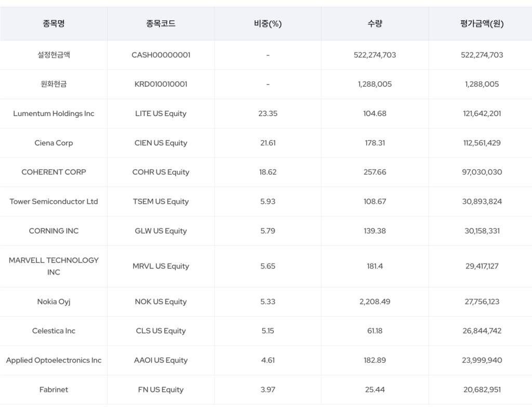The width and height of the screenshot is (532, 407).
Task: Select the 비중(%) column header
Action: 268,23
